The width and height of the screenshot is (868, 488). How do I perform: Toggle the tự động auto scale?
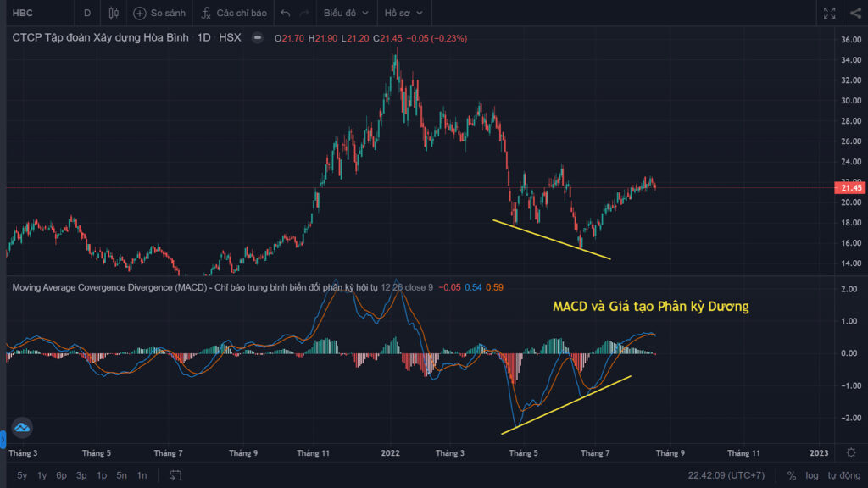pos(844,475)
